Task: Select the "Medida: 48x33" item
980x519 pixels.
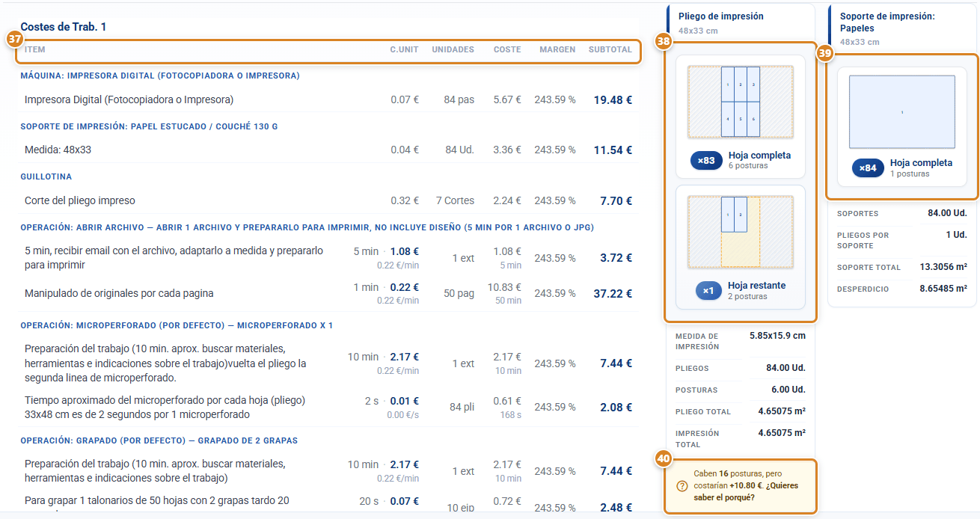Action: click(58, 150)
